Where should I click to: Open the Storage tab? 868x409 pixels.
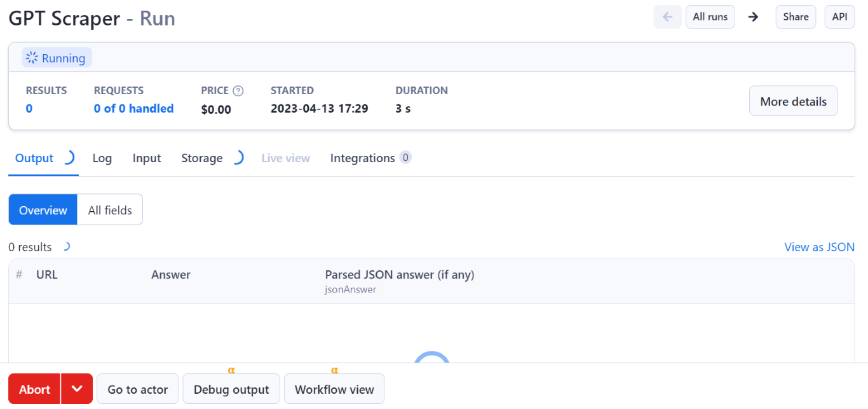point(201,158)
